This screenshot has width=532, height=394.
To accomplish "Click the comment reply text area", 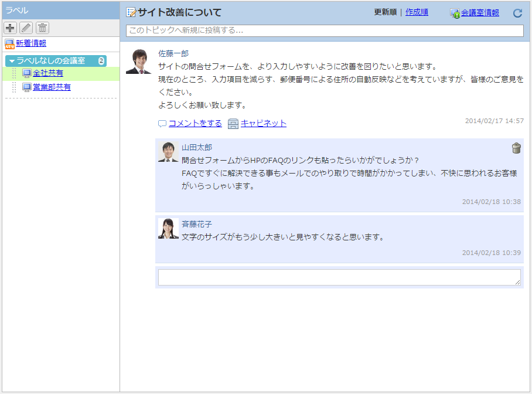I will click(x=339, y=277).
